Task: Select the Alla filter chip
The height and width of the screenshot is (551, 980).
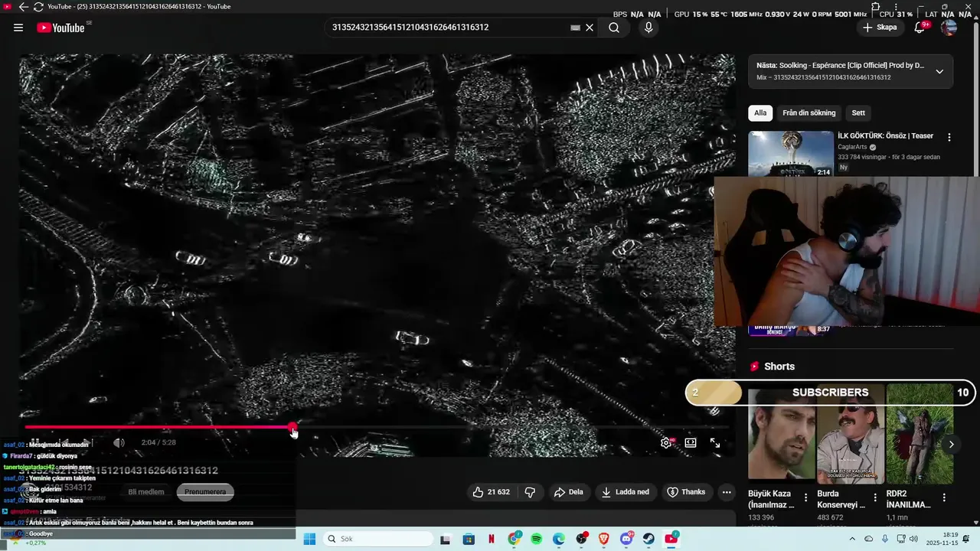Action: [760, 113]
